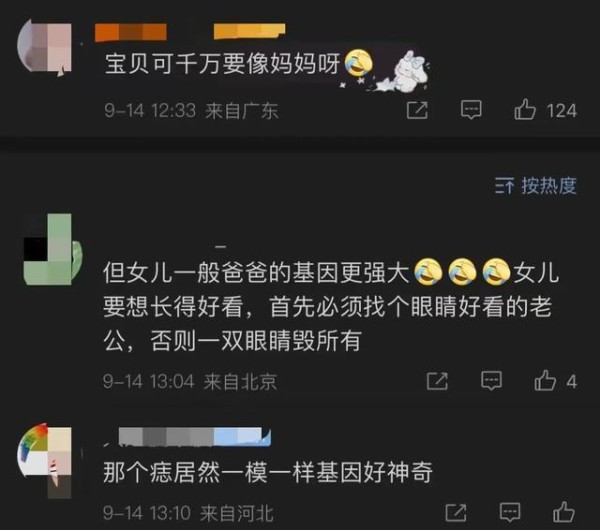The width and height of the screenshot is (600, 530).
Task: Tap the yellow badge beside first username
Action: [249, 31]
